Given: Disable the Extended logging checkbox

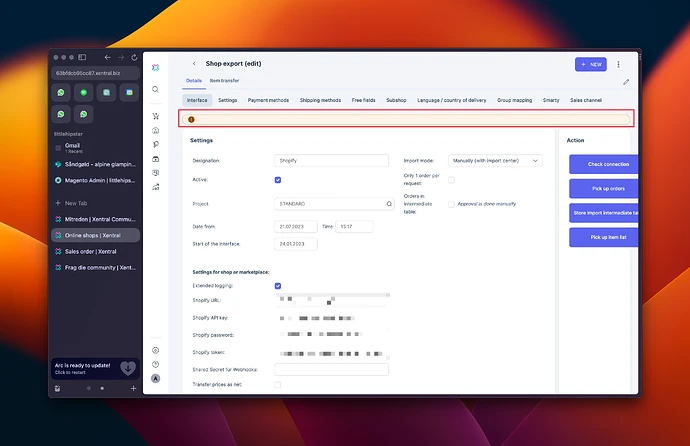Looking at the screenshot, I should point(278,286).
